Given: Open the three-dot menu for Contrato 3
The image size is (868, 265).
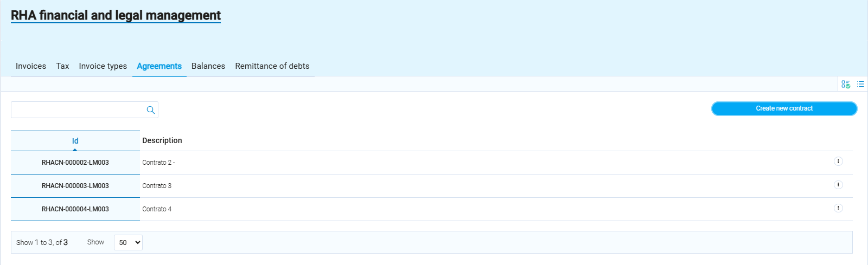Looking at the screenshot, I should pos(838,185).
